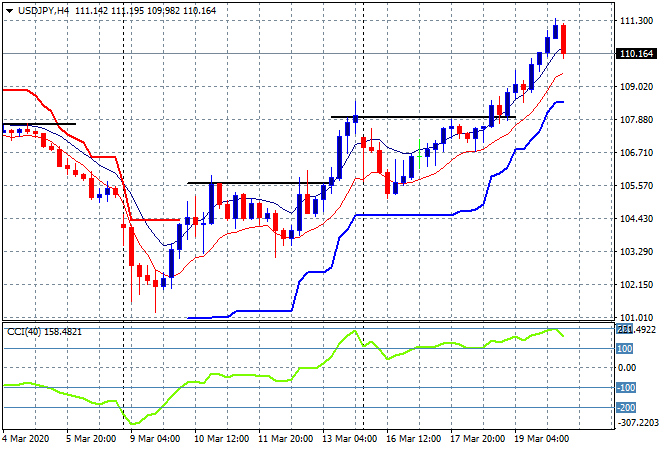Click the last red candle near 110.164
The width and height of the screenshot is (660, 450).
pos(564,39)
